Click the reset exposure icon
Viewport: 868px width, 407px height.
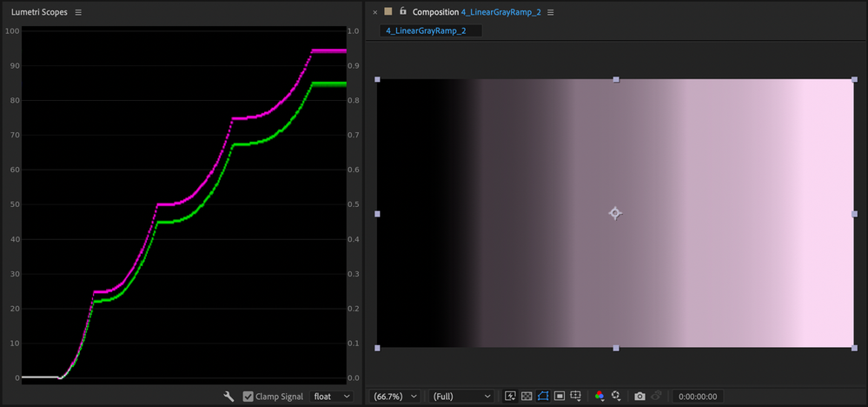[x=616, y=396]
